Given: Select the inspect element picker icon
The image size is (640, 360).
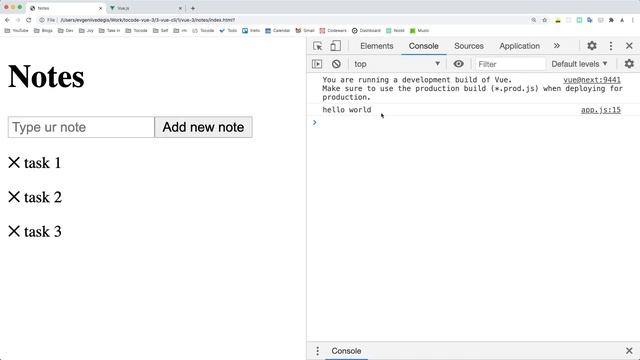Looking at the screenshot, I should click(318, 46).
